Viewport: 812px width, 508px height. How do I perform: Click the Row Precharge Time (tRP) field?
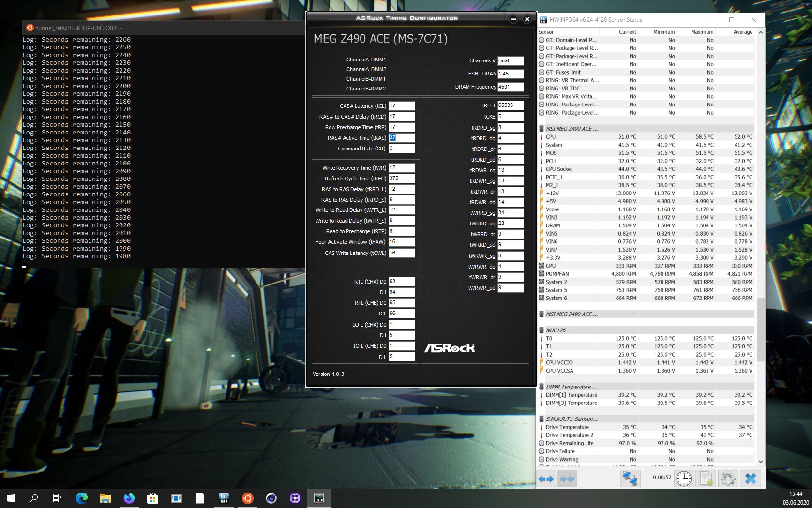click(402, 127)
